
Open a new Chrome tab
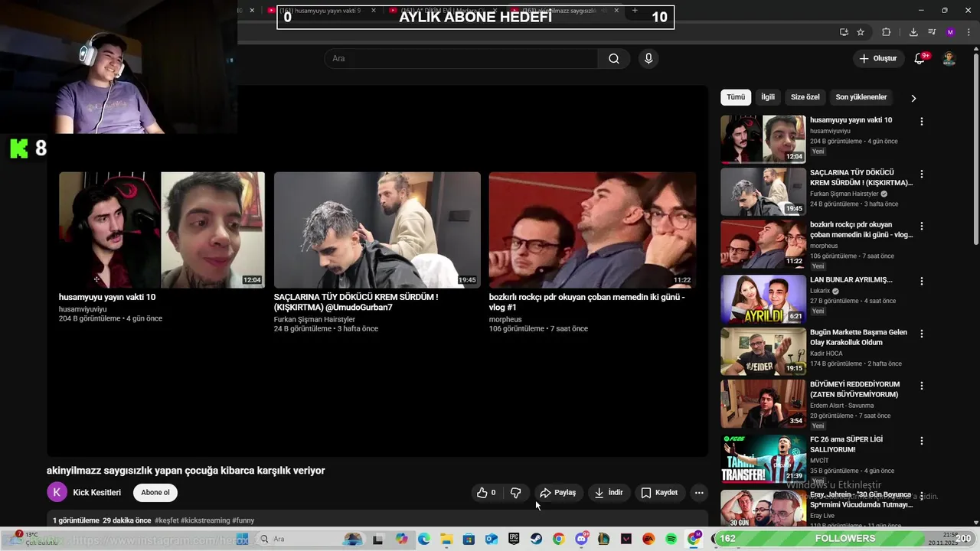click(x=634, y=11)
